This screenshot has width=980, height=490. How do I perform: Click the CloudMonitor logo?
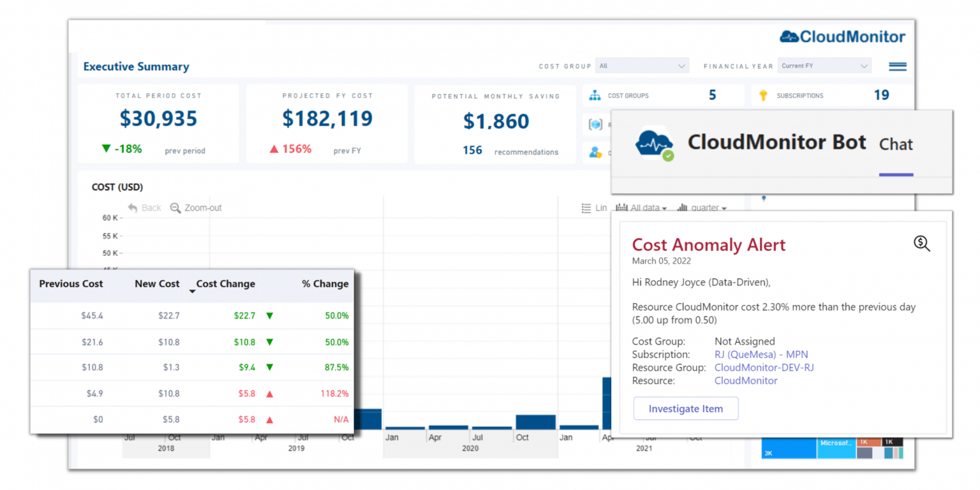click(841, 36)
